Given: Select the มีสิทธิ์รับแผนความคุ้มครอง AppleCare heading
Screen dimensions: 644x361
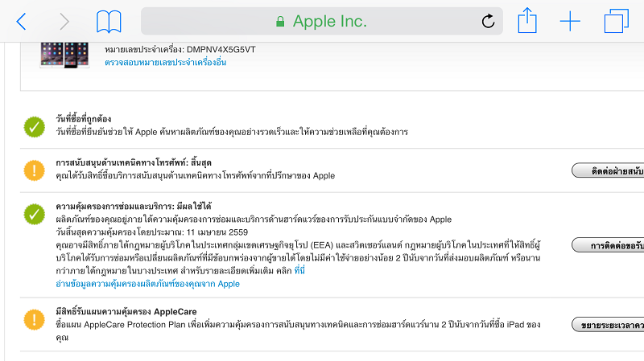Looking at the screenshot, I should pyautogui.click(x=126, y=312).
